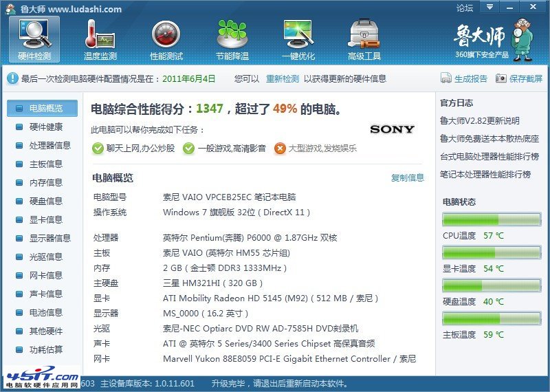Select 电脑概览 in the sidebar
The image size is (550, 392).
[x=43, y=108]
